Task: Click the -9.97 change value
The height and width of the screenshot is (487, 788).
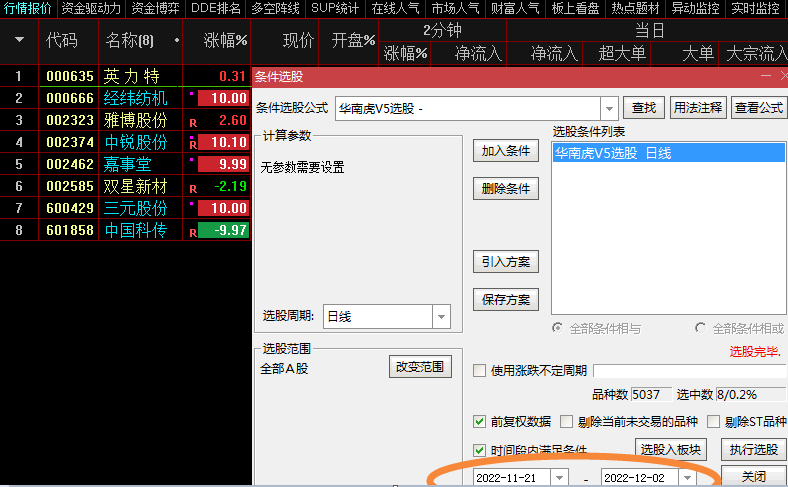Action: pos(224,230)
